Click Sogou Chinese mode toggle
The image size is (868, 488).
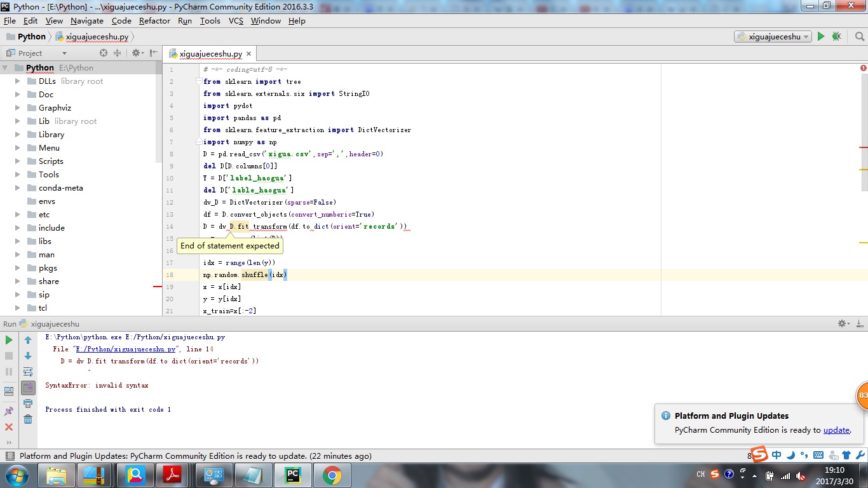(x=776, y=455)
